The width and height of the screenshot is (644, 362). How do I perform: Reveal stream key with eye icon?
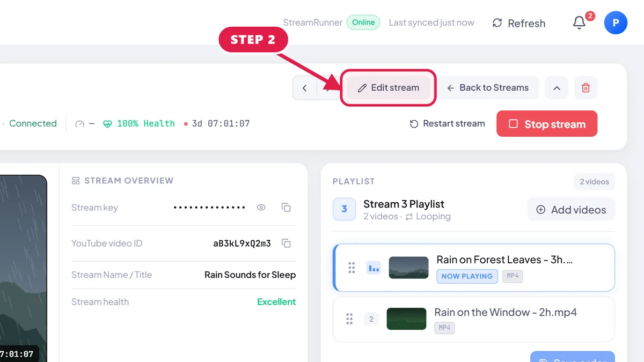click(261, 208)
